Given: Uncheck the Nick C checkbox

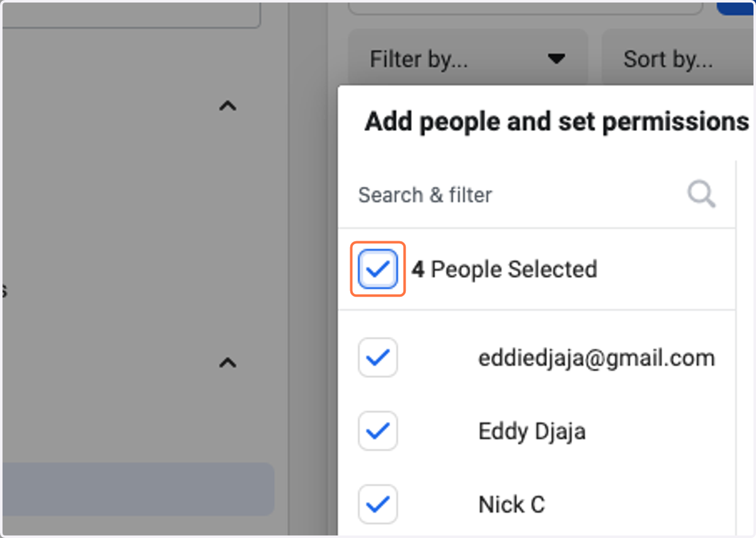Looking at the screenshot, I should coord(378,504).
